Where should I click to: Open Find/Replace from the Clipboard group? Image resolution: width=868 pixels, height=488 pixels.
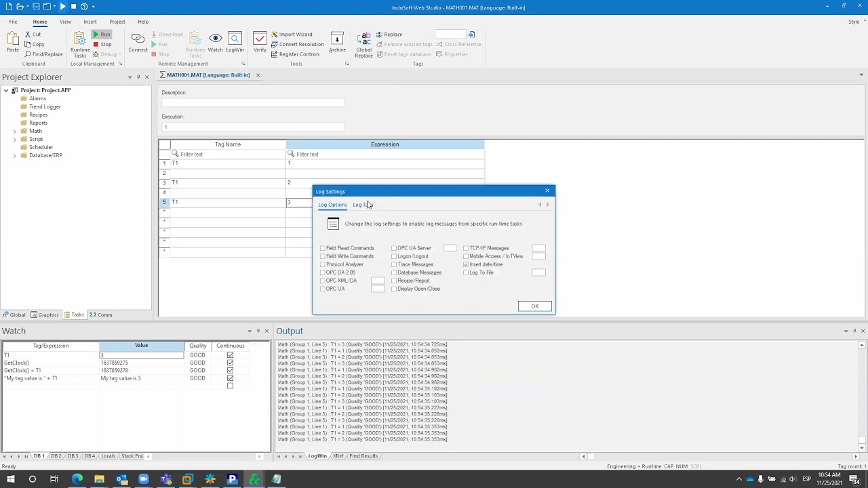pyautogui.click(x=44, y=54)
